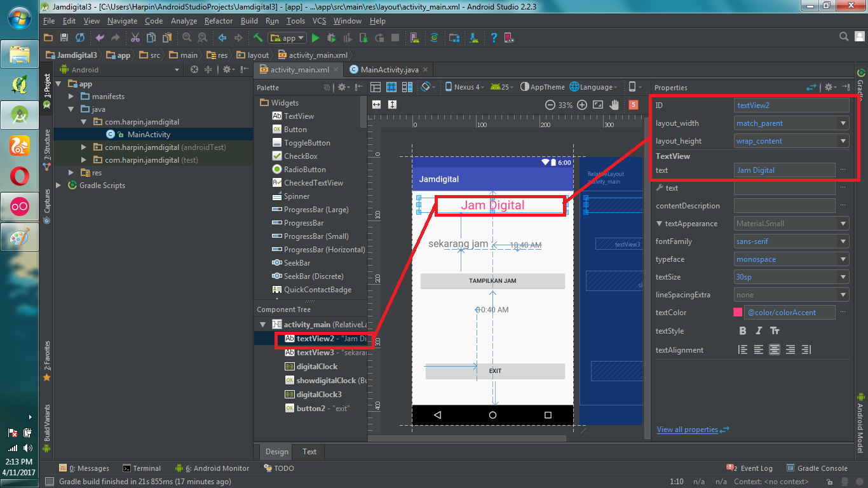Toggle all caps text style
Viewport: 868px width, 488px height.
click(775, 331)
